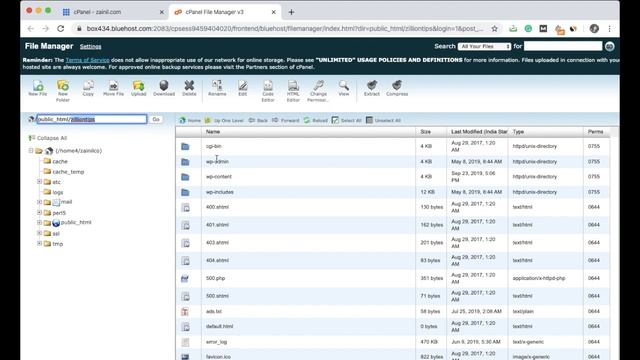
Task: Click Unselect All files
Action: point(383,120)
